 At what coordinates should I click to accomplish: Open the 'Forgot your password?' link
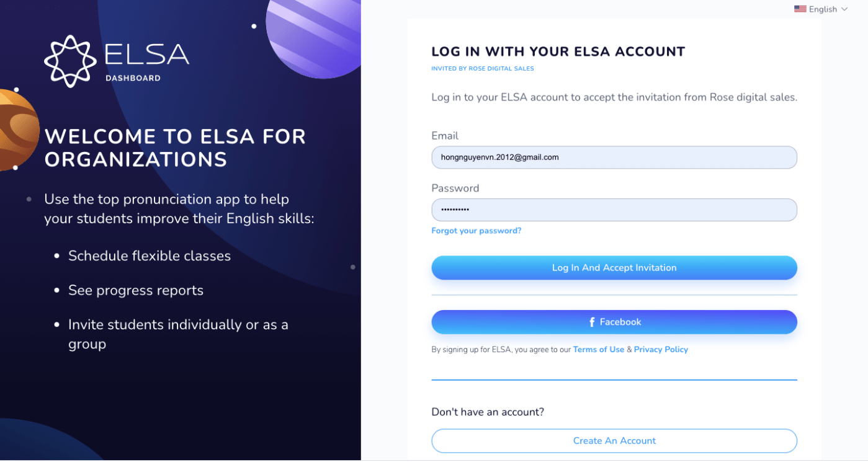click(x=476, y=231)
